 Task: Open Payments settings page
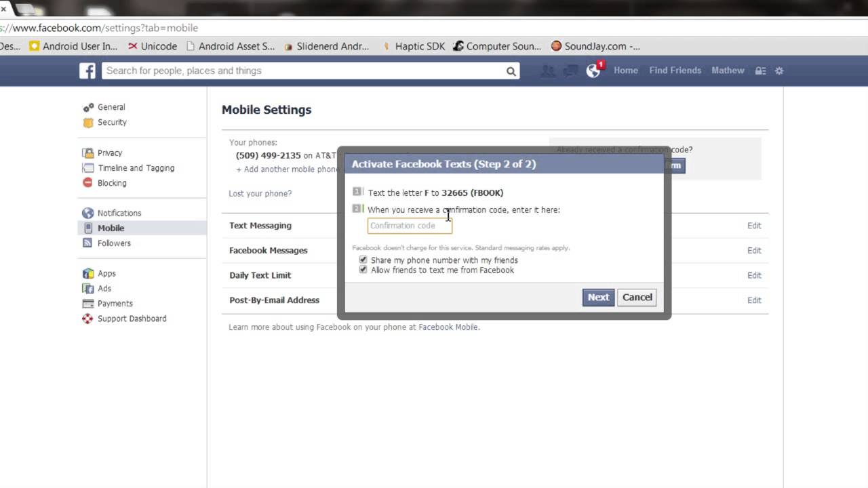pos(115,304)
